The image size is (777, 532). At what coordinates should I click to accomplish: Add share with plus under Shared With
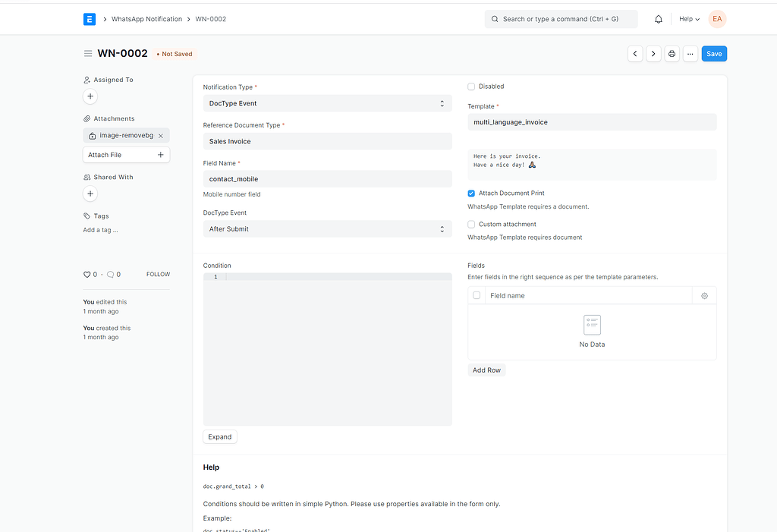tap(90, 194)
